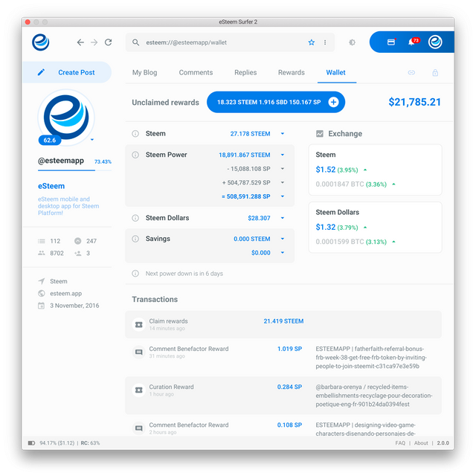The image size is (476, 476).
Task: Switch to the Comments tab
Action: click(196, 73)
